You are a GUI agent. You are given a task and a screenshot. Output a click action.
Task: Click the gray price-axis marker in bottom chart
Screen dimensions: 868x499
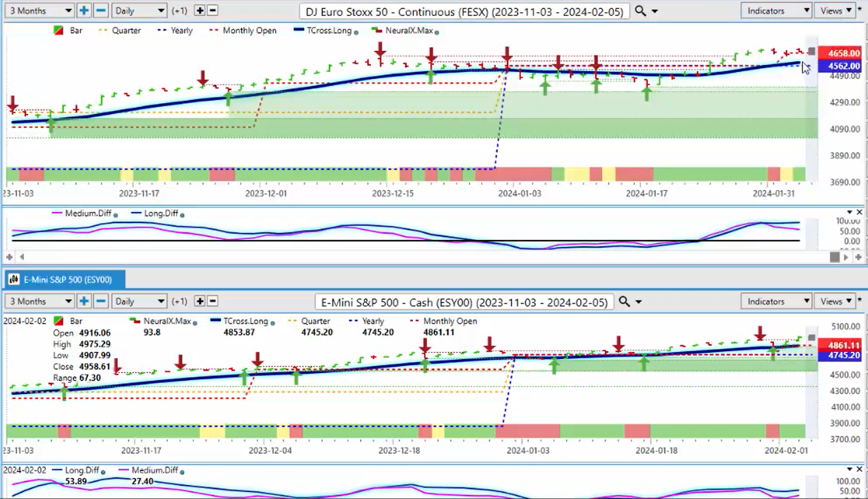(812, 337)
